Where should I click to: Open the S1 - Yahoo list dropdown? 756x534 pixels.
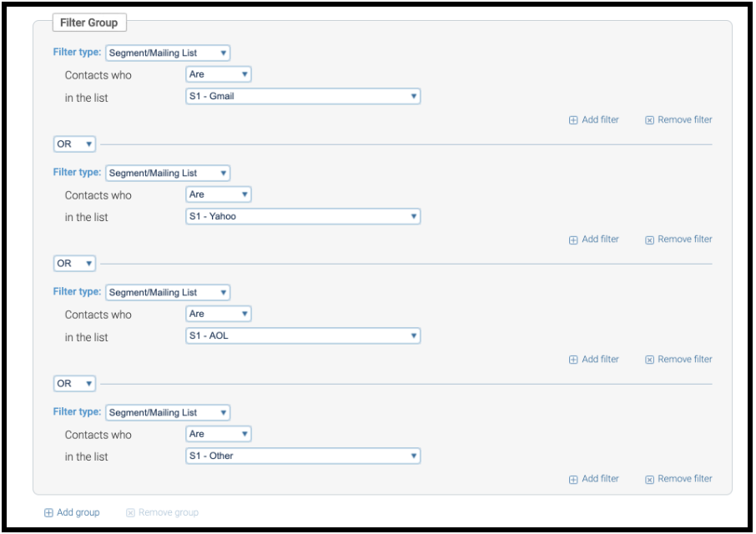(x=303, y=216)
